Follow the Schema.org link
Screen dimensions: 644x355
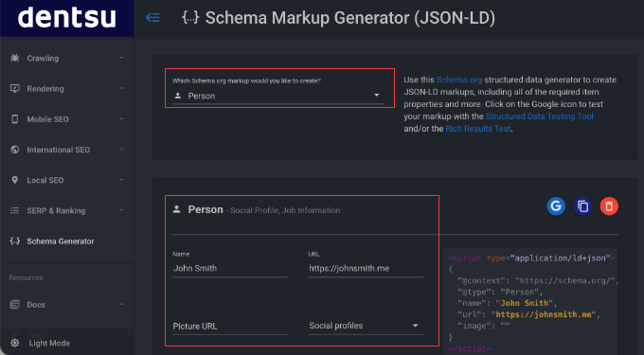(x=459, y=80)
